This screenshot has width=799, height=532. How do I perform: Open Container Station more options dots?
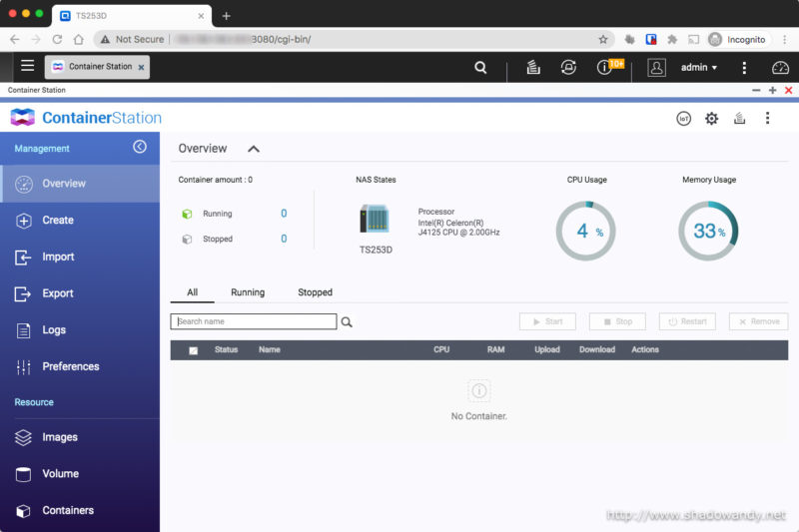point(767,118)
